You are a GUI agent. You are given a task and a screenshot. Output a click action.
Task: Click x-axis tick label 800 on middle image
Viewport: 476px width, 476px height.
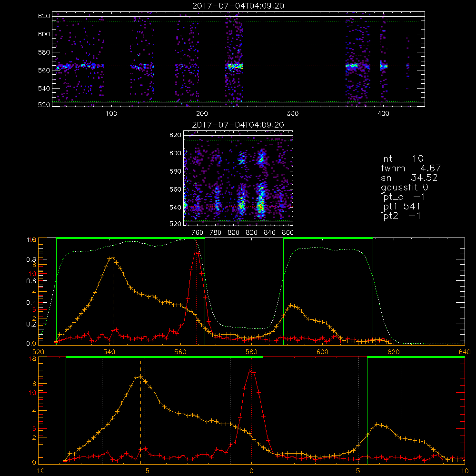[233, 233]
